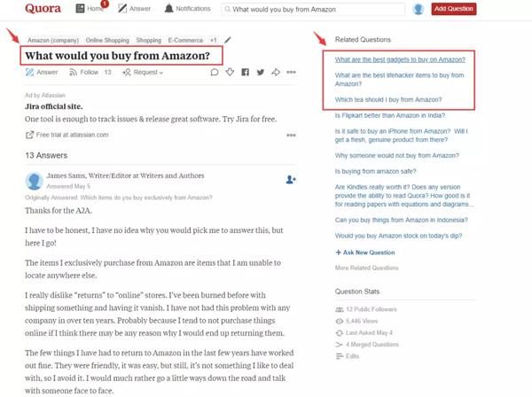532x397 pixels.
Task: Click Last Asked May 4 stat
Action: tap(364, 333)
